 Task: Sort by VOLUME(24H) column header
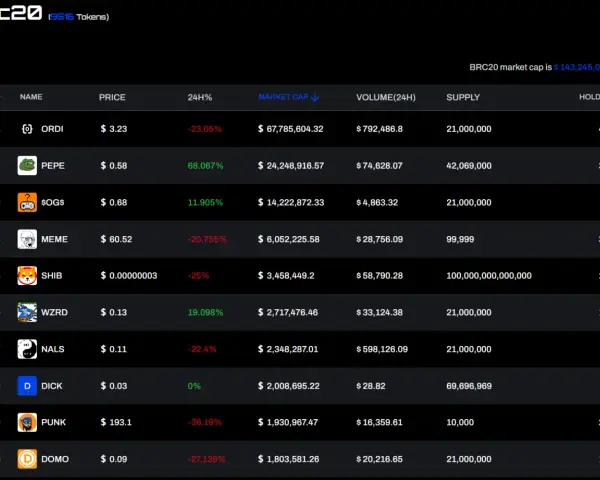tap(386, 97)
